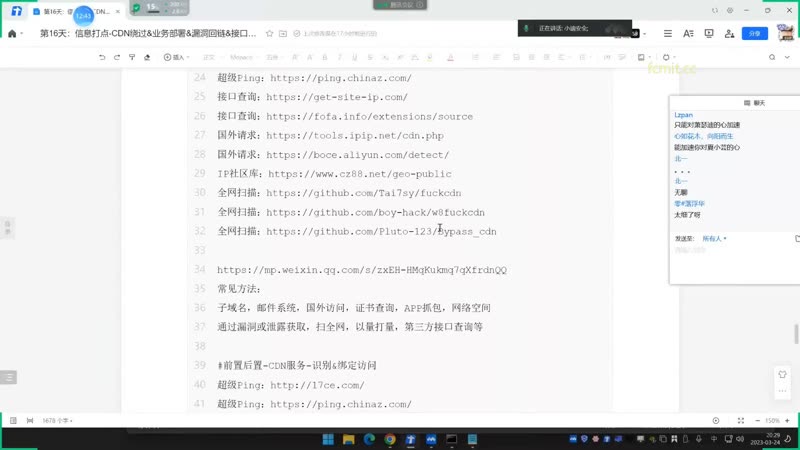Open the user avatar profile
Image resolution: width=800 pixels, height=450 pixels.
785,33
